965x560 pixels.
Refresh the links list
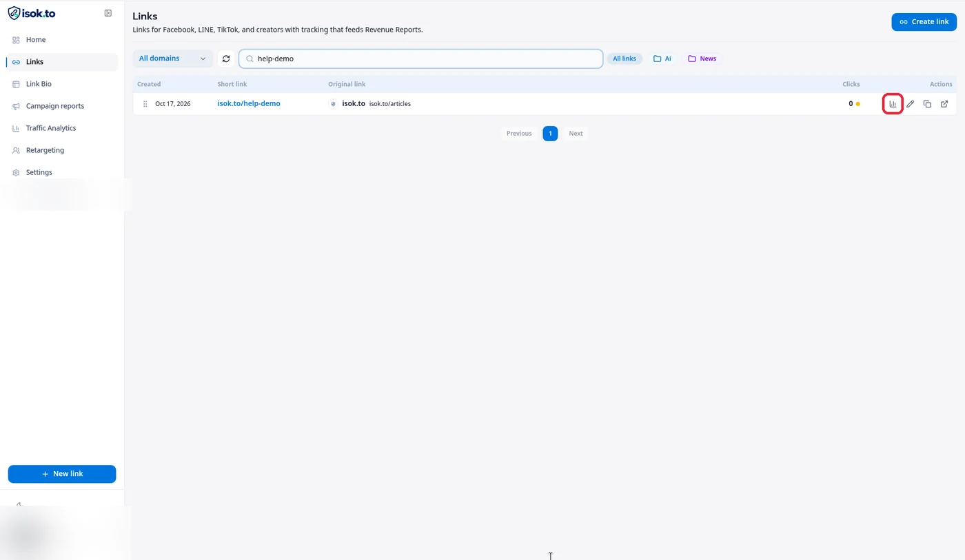click(x=226, y=59)
